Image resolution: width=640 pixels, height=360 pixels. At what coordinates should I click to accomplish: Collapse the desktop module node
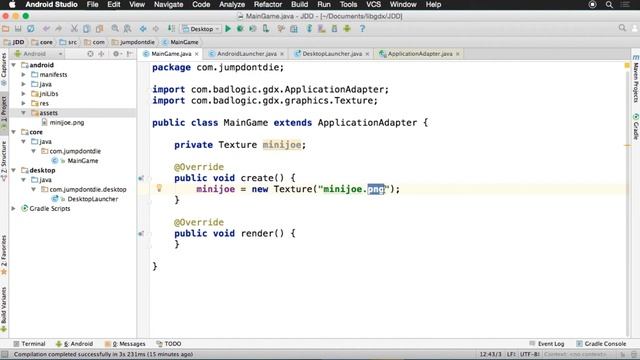[14, 170]
